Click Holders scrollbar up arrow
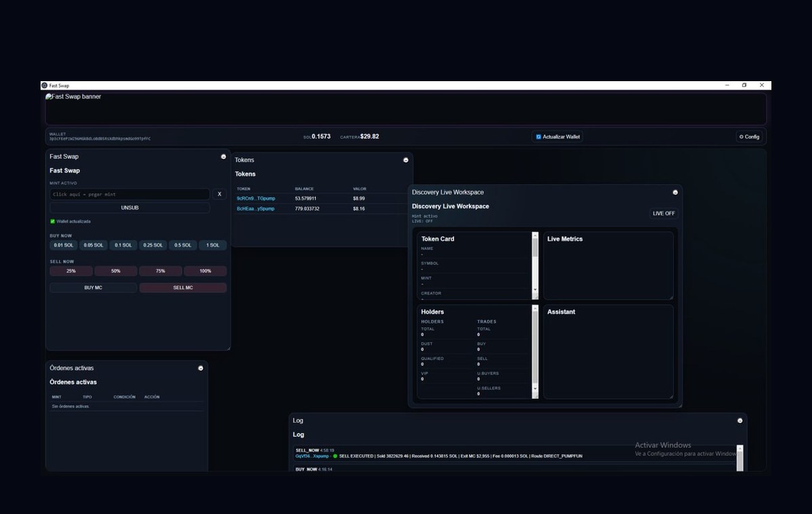The image size is (812, 514). 535,308
